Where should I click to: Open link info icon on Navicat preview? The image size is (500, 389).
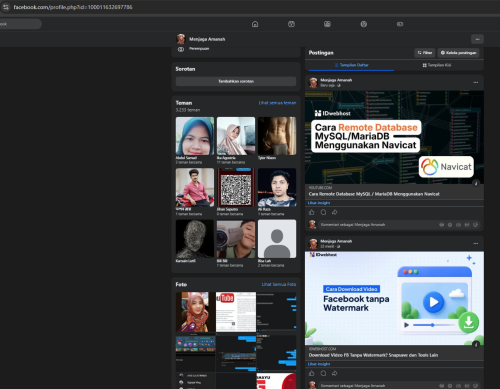tap(476, 183)
